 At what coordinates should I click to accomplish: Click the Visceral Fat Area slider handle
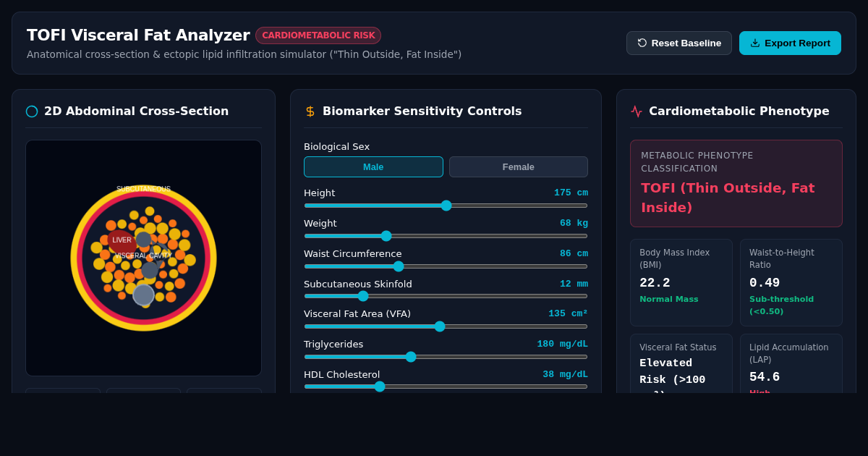tap(440, 326)
